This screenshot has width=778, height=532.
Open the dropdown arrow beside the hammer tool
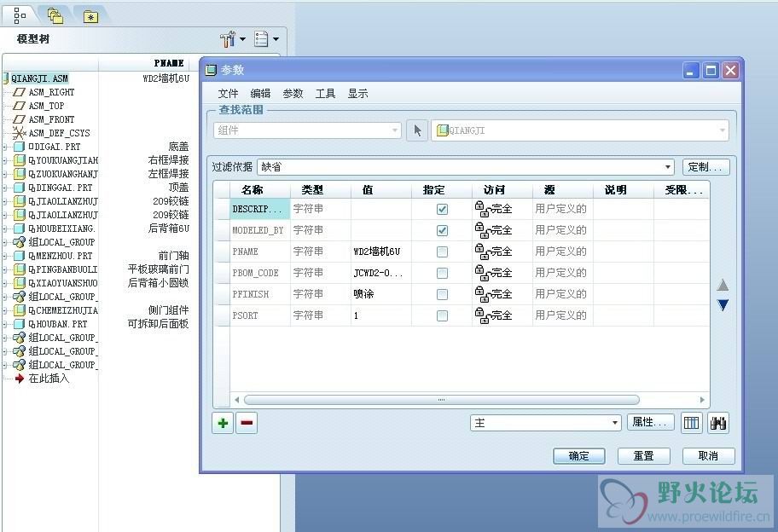(x=242, y=38)
